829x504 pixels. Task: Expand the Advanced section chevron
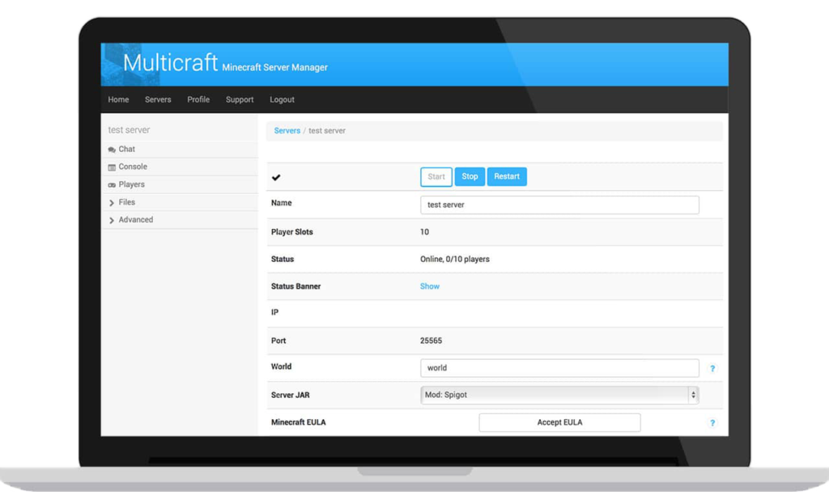pyautogui.click(x=112, y=220)
